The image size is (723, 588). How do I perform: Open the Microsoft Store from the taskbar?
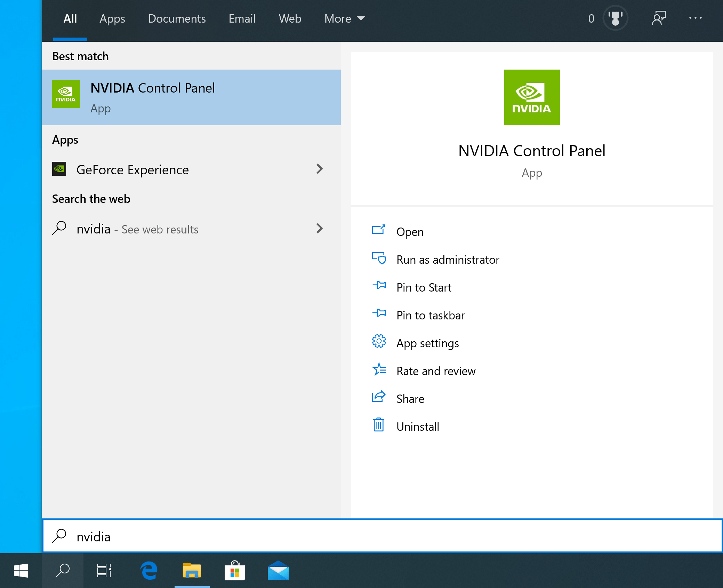235,571
